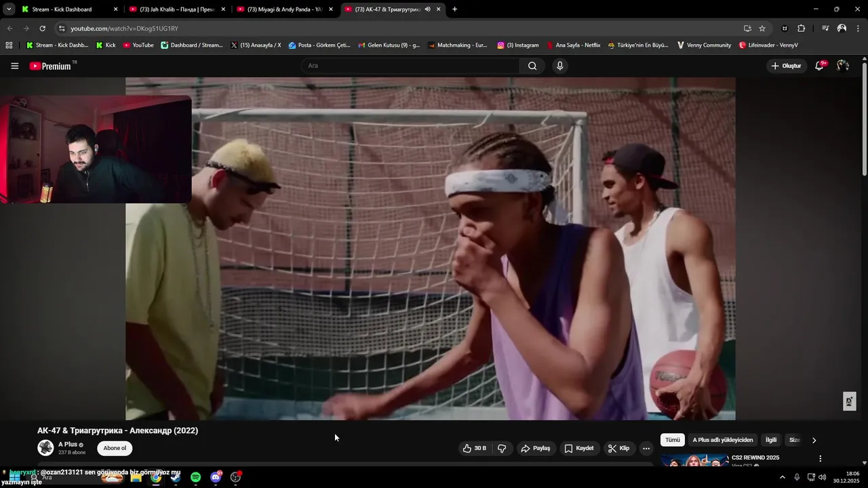Open the Lifeinvader - VennyV bookmark
868x488 pixels.
click(x=768, y=45)
